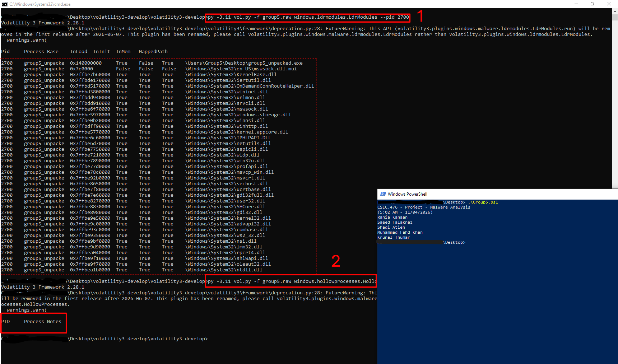Click the base address 0x140000000

[86, 63]
